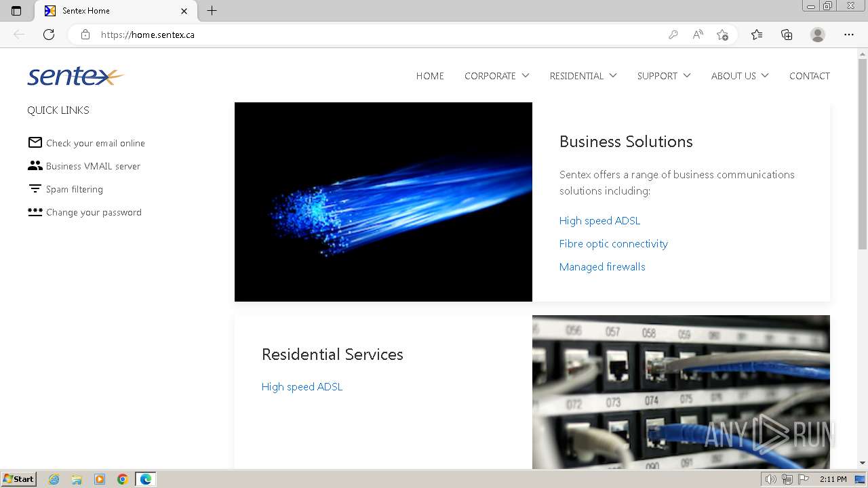This screenshot has width=868, height=488.
Task: Click the volume icon in system tray
Action: pyautogui.click(x=771, y=479)
